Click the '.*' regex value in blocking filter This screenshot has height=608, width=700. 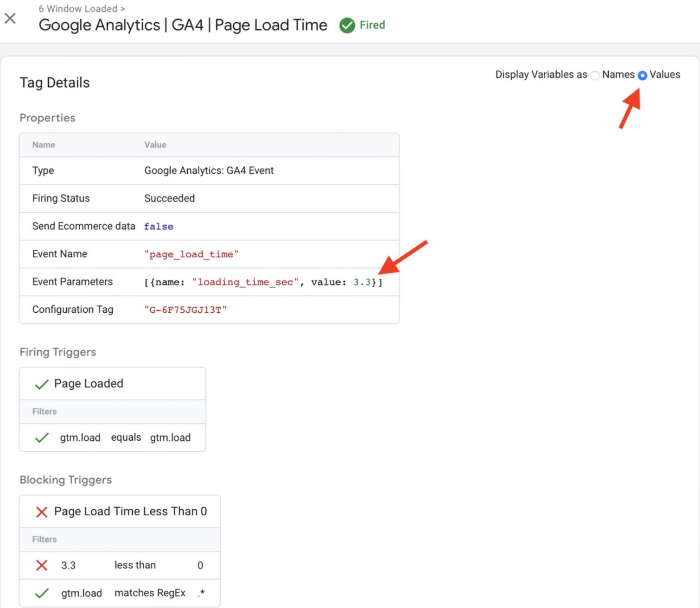pyautogui.click(x=201, y=593)
